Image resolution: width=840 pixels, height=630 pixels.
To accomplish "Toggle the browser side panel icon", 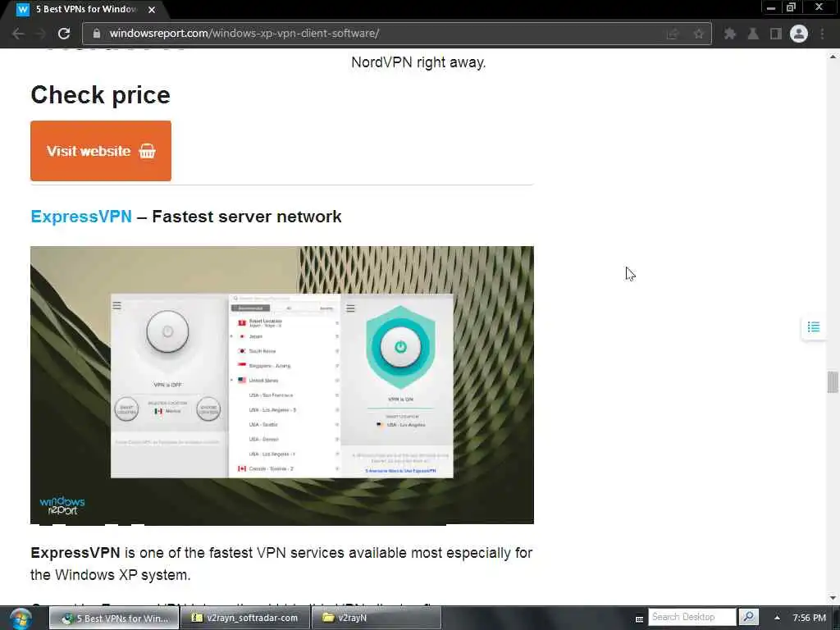I will point(776,34).
